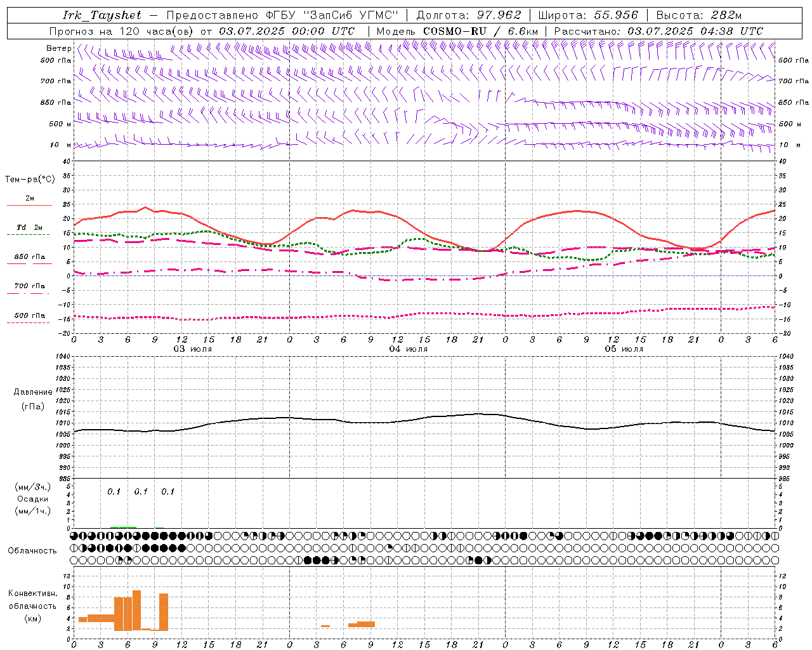
Task: Click the 03 июля date label
Action: [x=193, y=349]
